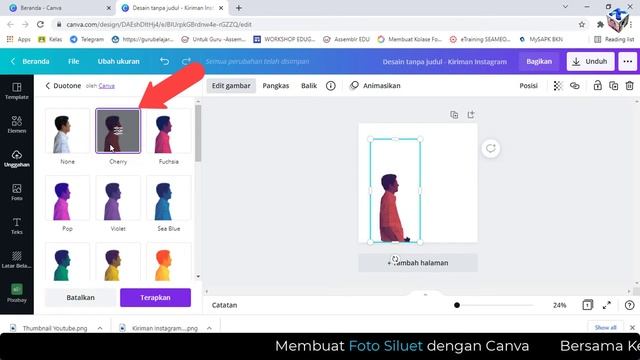Open the Foto sidebar panel

[17, 192]
